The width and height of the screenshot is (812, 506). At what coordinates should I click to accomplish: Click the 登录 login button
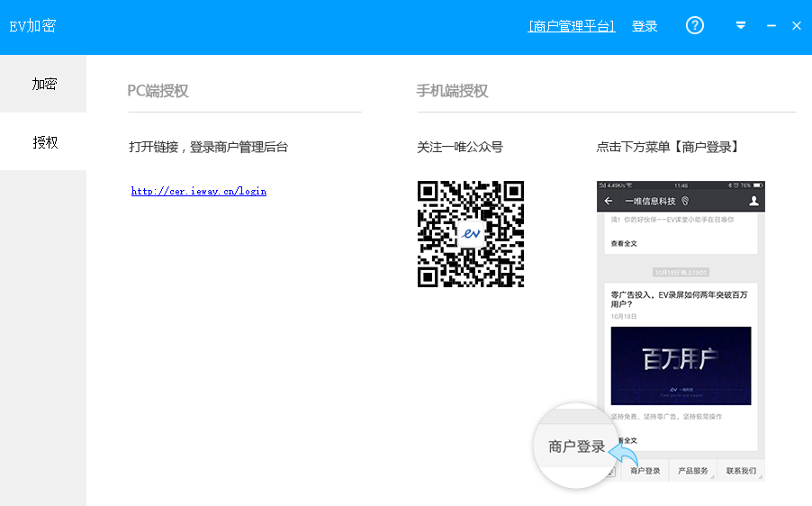645,26
